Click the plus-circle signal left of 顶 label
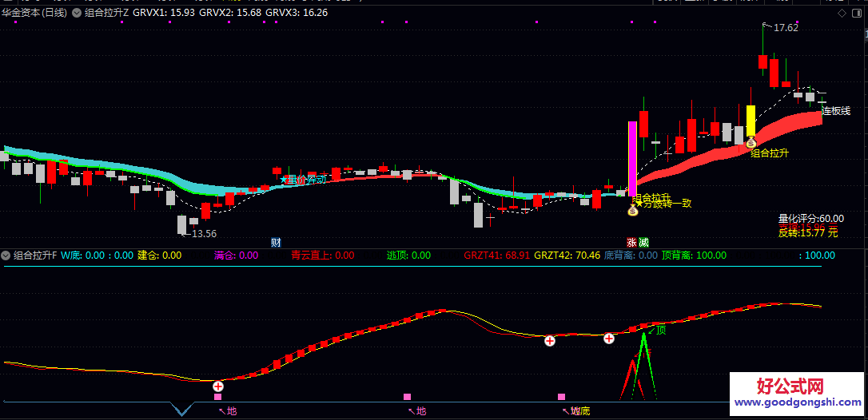 click(609, 338)
